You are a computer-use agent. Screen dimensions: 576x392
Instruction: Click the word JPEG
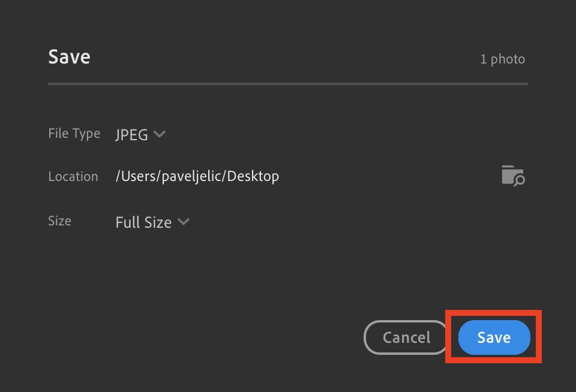pos(131,135)
